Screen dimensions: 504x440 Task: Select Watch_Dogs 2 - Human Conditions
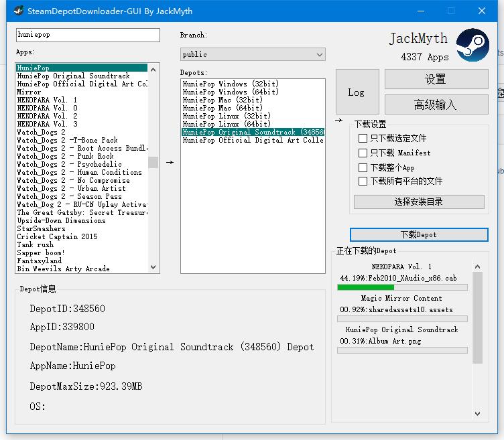pos(82,172)
